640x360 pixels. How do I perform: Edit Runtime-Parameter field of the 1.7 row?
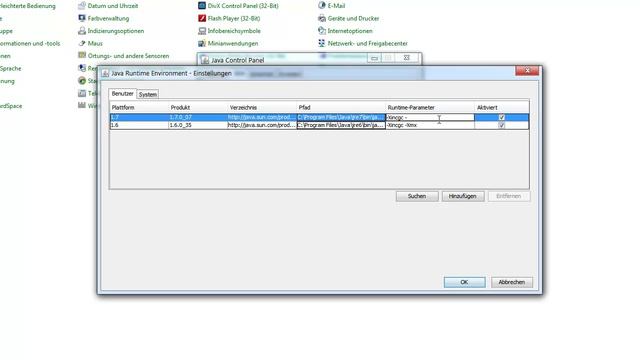click(430, 118)
